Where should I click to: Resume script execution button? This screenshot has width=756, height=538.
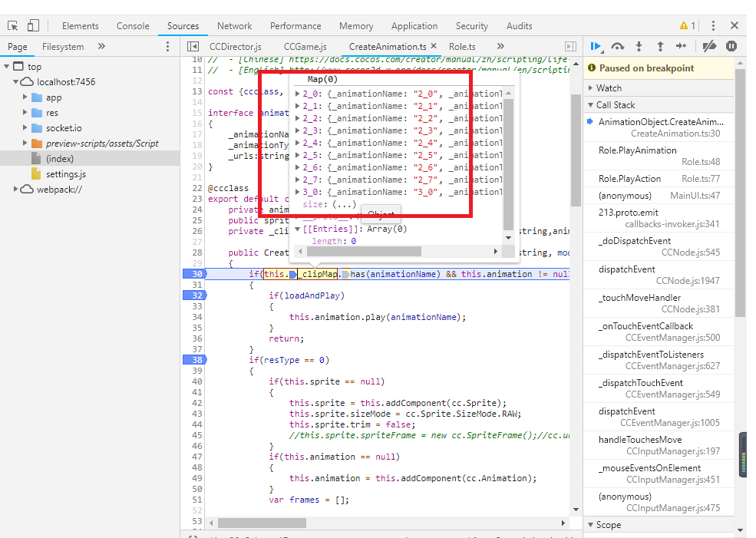(x=596, y=46)
